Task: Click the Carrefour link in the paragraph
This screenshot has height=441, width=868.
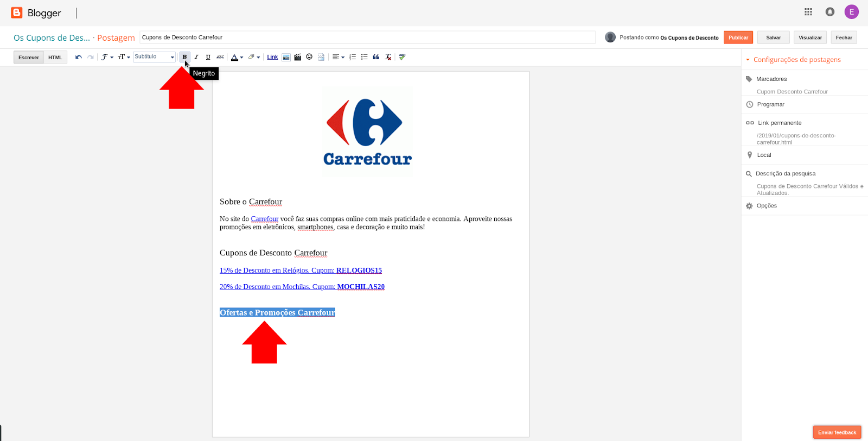Action: point(265,219)
